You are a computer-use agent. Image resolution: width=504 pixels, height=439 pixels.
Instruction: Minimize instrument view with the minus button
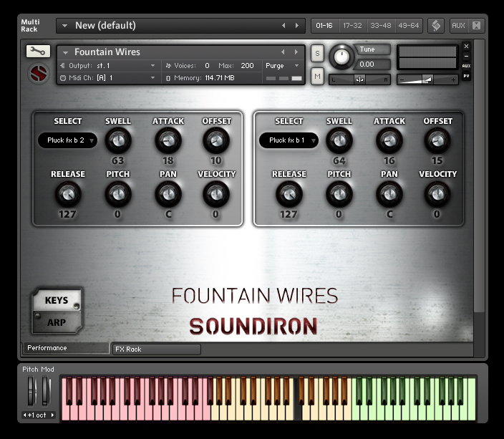coord(466,56)
